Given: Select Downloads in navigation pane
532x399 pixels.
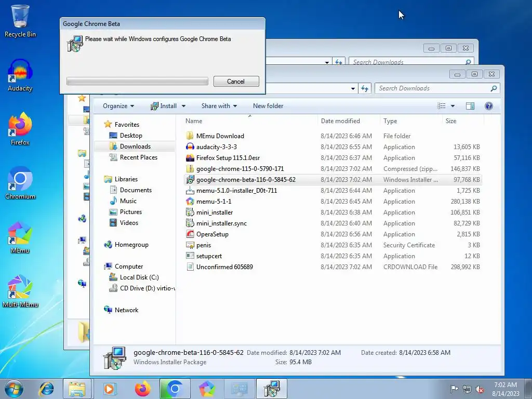Looking at the screenshot, I should coord(135,146).
